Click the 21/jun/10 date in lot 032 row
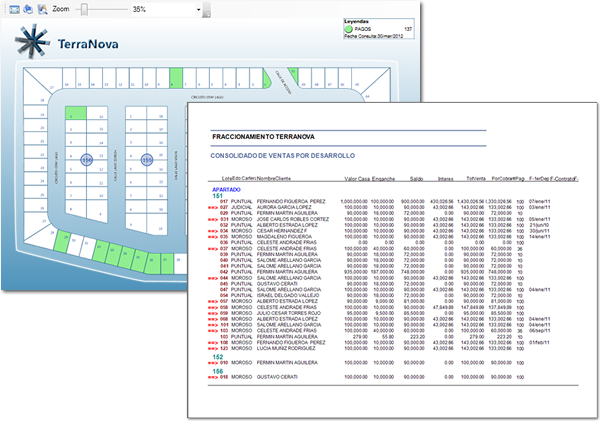600x422 pixels. [x=539, y=225]
